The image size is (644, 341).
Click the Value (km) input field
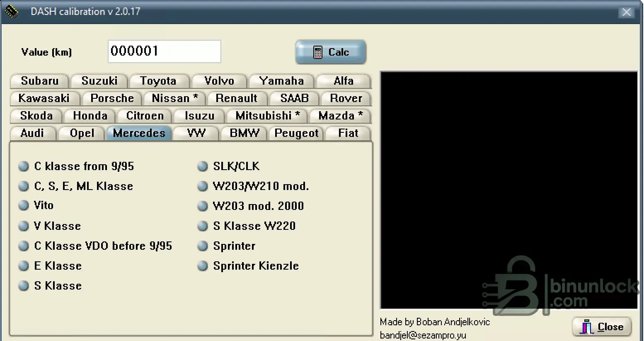[x=165, y=51]
